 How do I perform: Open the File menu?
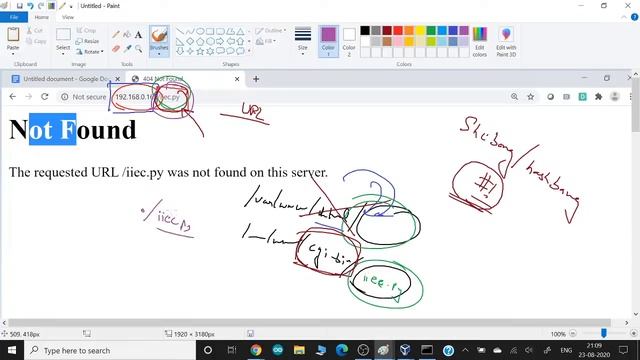(14, 17)
